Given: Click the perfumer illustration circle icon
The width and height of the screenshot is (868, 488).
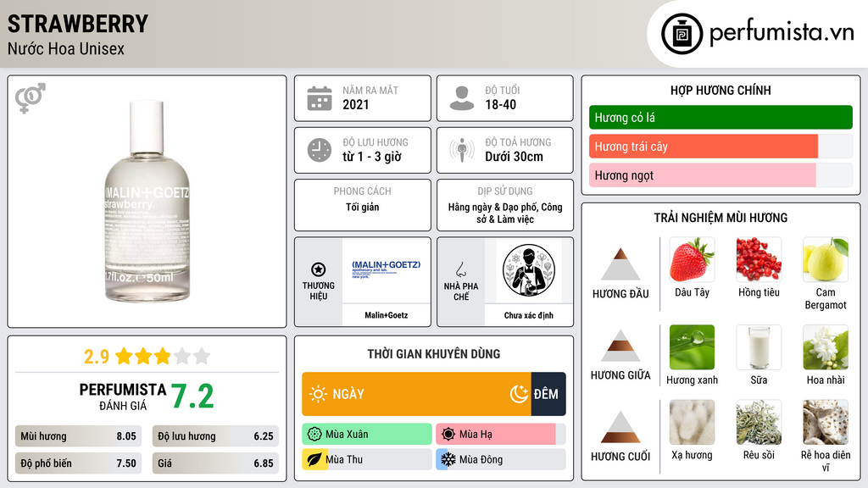Looking at the screenshot, I should point(529,270).
